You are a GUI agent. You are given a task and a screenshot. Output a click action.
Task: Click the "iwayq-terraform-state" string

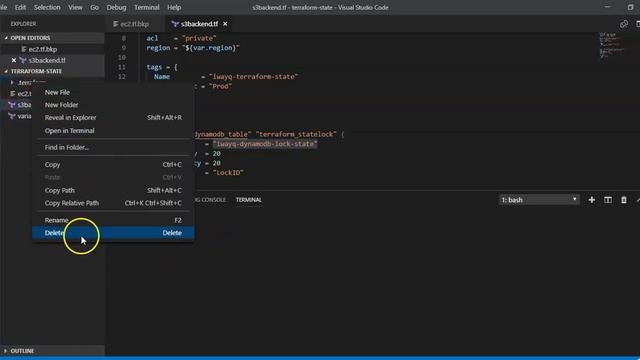tap(253, 77)
